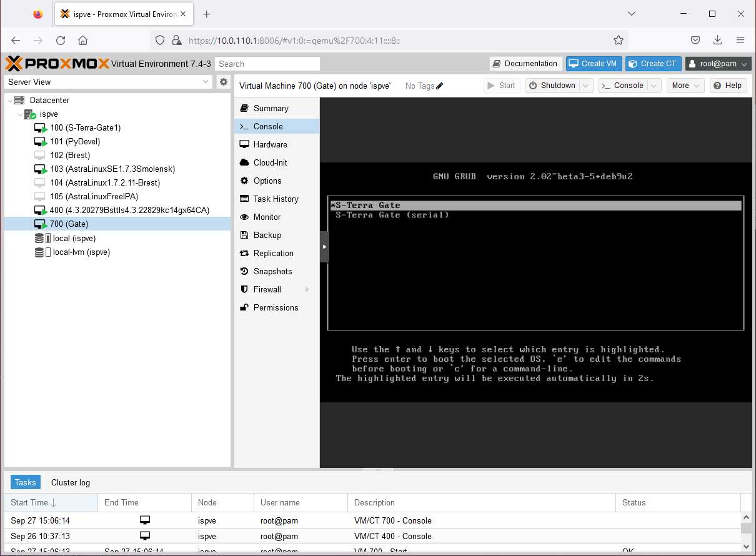Open the Server View dropdown
This screenshot has height=556, width=756.
(109, 82)
